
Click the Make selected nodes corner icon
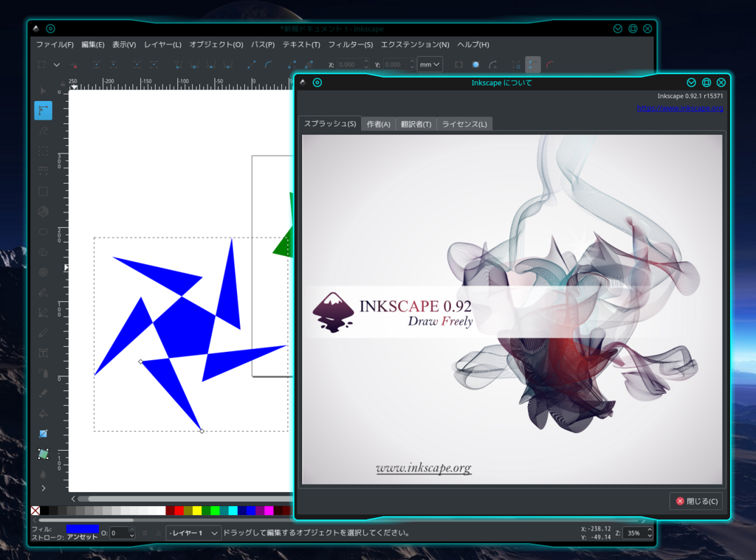click(x=178, y=65)
